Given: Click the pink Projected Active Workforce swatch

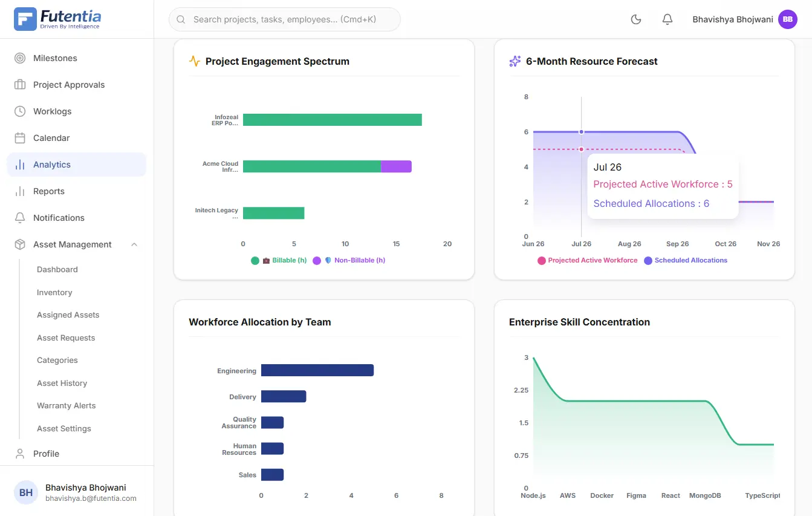Looking at the screenshot, I should pos(542,261).
